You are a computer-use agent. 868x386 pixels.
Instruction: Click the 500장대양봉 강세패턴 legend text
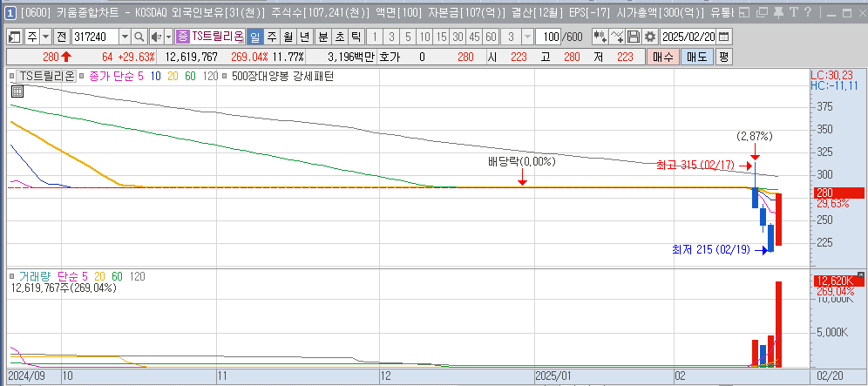[x=281, y=77]
